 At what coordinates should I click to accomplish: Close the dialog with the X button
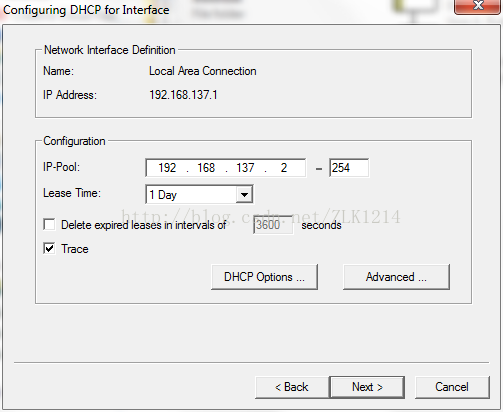pyautogui.click(x=478, y=6)
